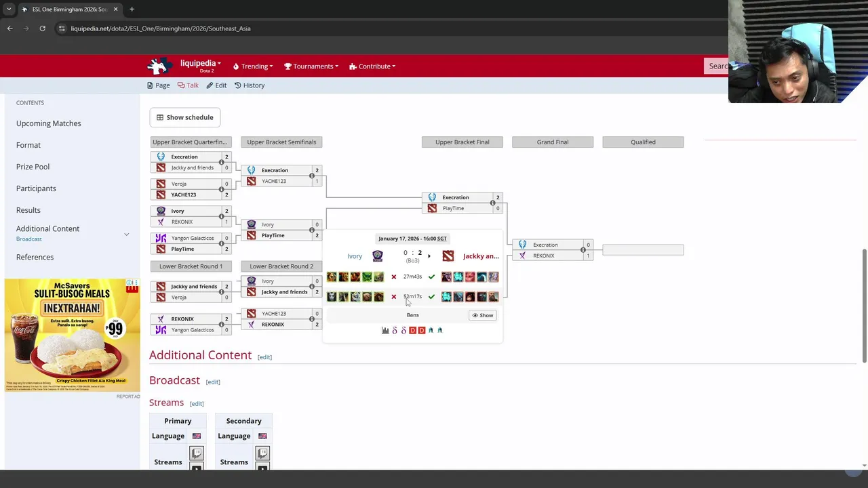Viewport: 868px width, 488px height.
Task: Click the Broadcast section edit link
Action: [213, 382]
